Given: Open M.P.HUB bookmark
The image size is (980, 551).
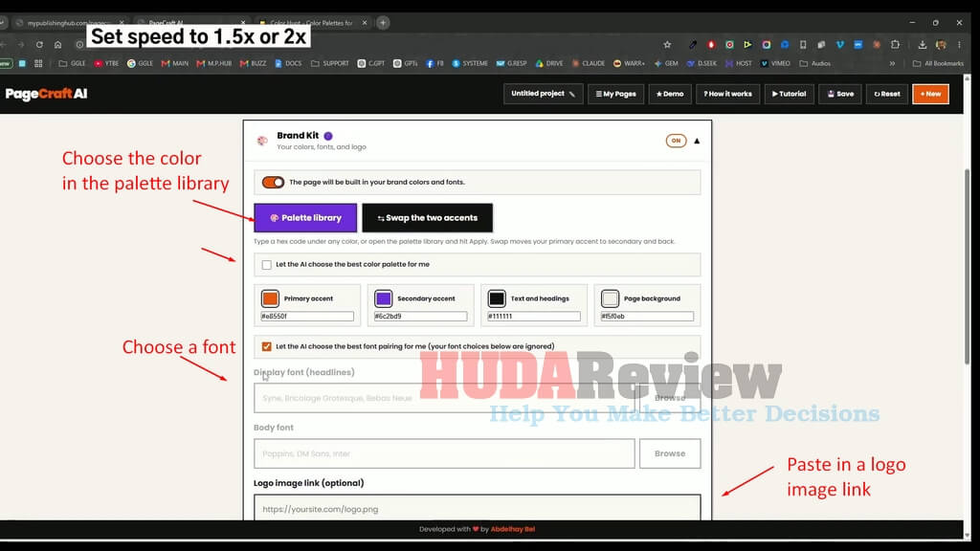Looking at the screenshot, I should point(213,64).
